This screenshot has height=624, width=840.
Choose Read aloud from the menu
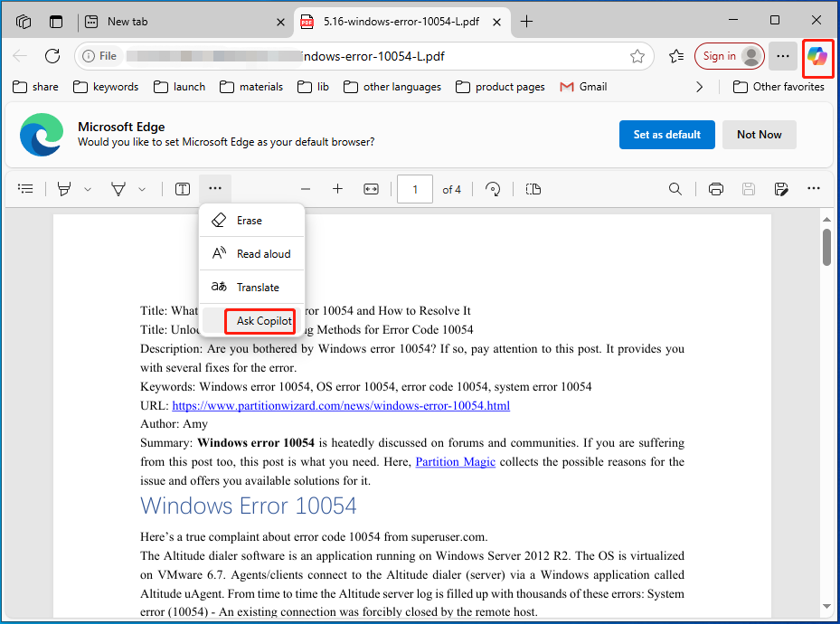point(251,253)
